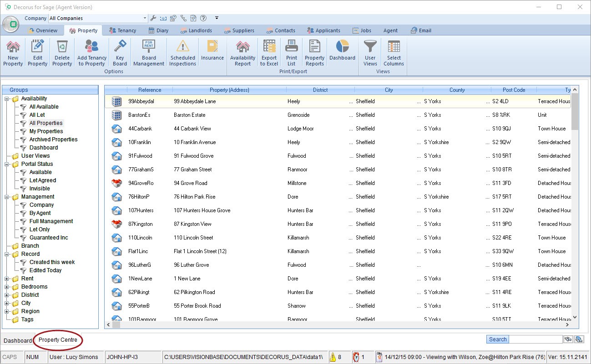Select the Email tab
This screenshot has height=364, width=591.
coord(421,30)
